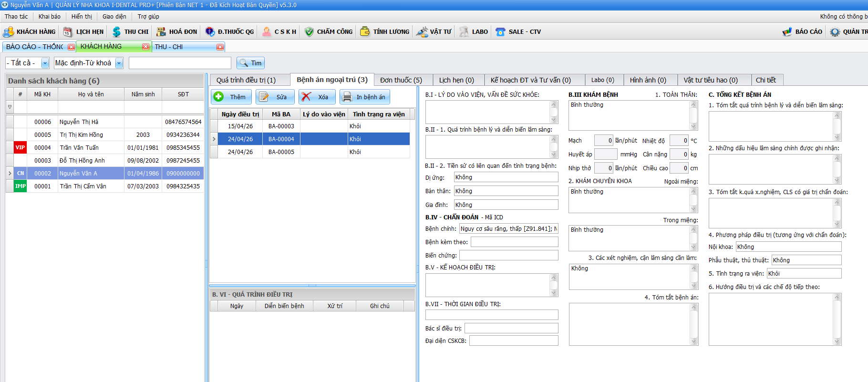Image resolution: width=868 pixels, height=382 pixels.
Task: Select customer Nguyễn Thị Hà
Action: [x=79, y=122]
